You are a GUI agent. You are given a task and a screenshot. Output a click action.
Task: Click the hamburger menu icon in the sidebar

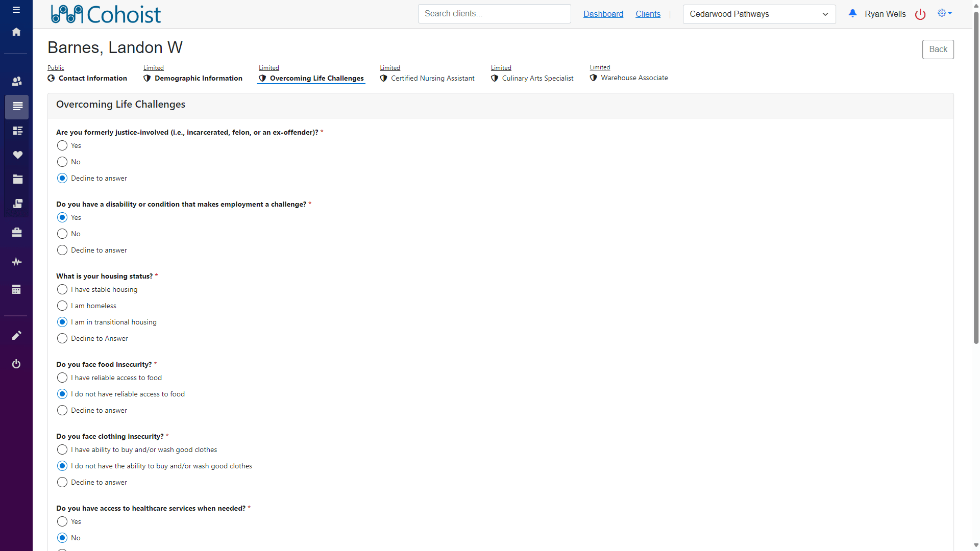[16, 10]
